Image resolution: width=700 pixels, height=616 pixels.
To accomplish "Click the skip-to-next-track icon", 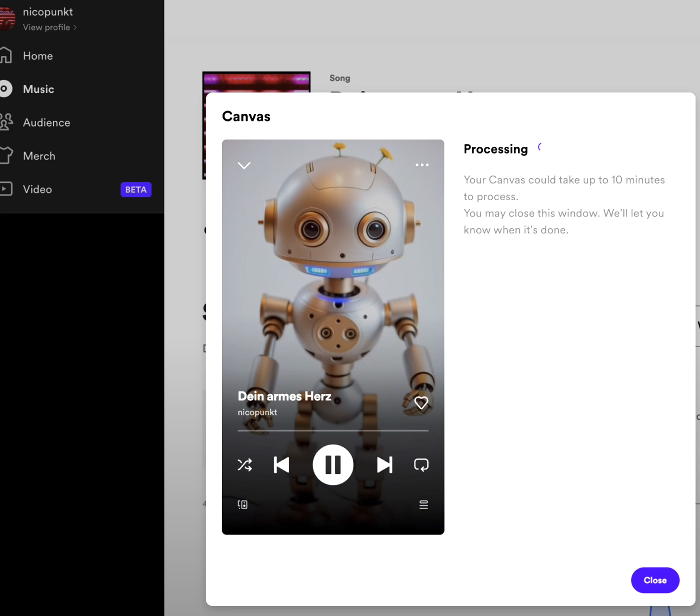I will (x=384, y=464).
